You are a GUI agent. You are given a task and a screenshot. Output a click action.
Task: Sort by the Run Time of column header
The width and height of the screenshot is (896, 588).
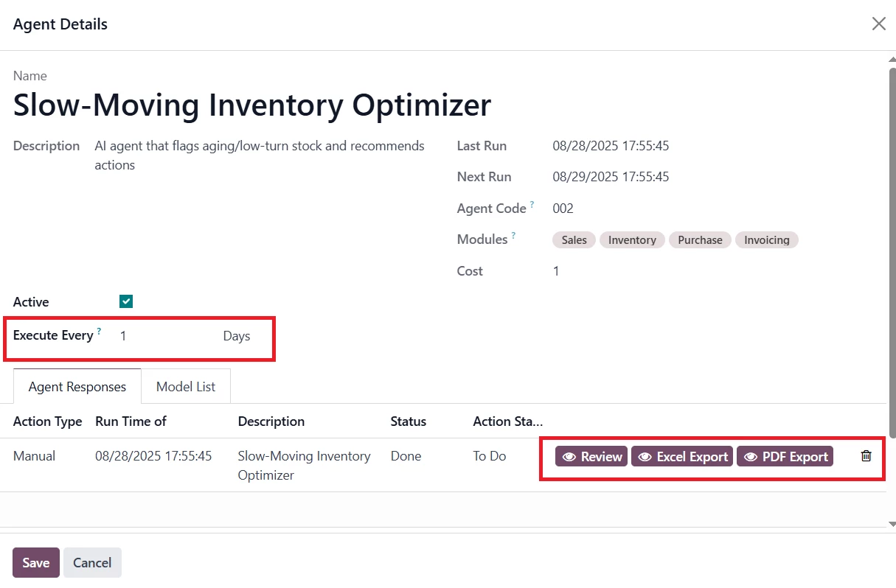[x=131, y=421]
